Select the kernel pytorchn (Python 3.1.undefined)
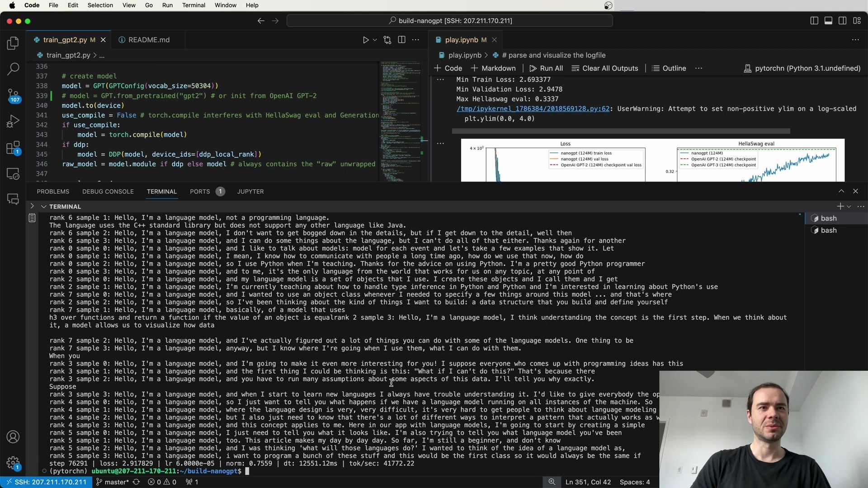This screenshot has width=868, height=488. pos(802,68)
